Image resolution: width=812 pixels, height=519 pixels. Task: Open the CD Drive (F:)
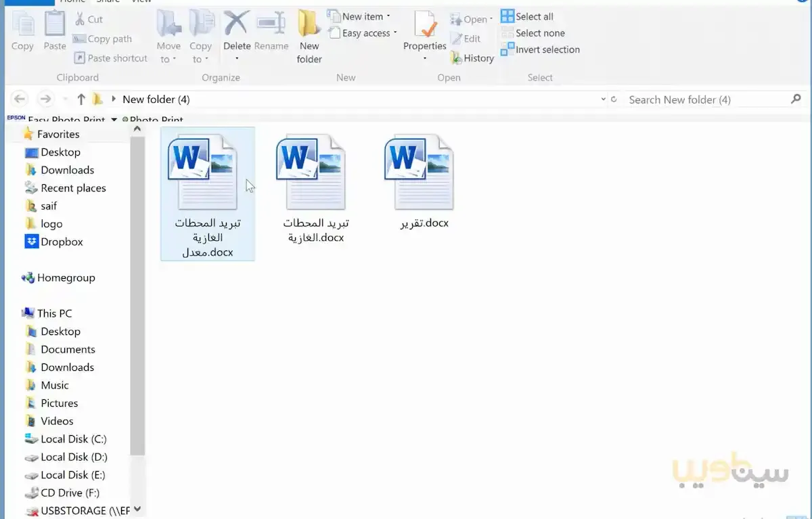(62, 493)
